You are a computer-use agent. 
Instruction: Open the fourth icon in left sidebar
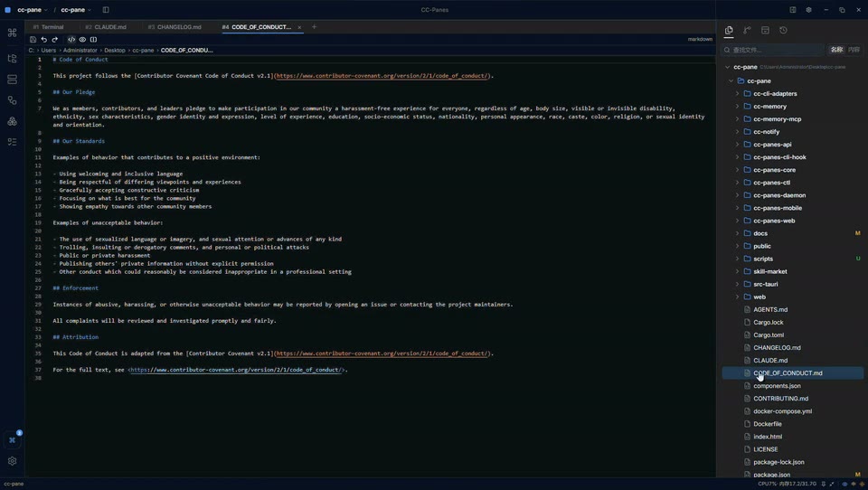point(12,100)
